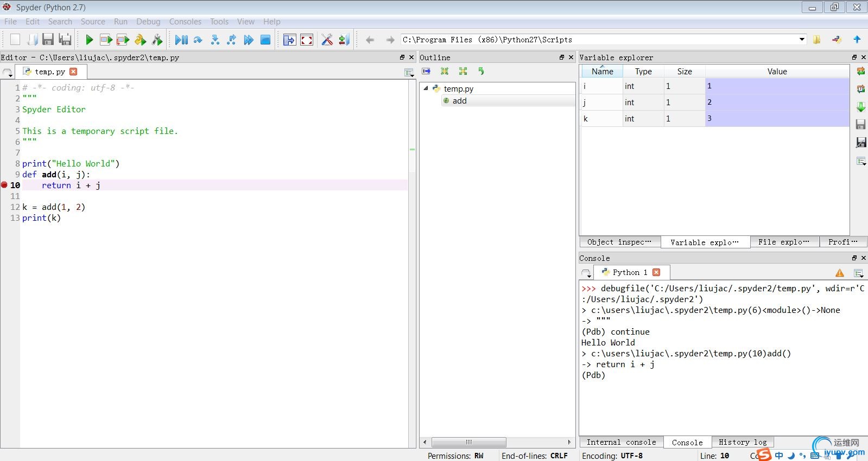Go forward to the next cursor position
Viewport: 868px width, 461px height.
tap(390, 40)
